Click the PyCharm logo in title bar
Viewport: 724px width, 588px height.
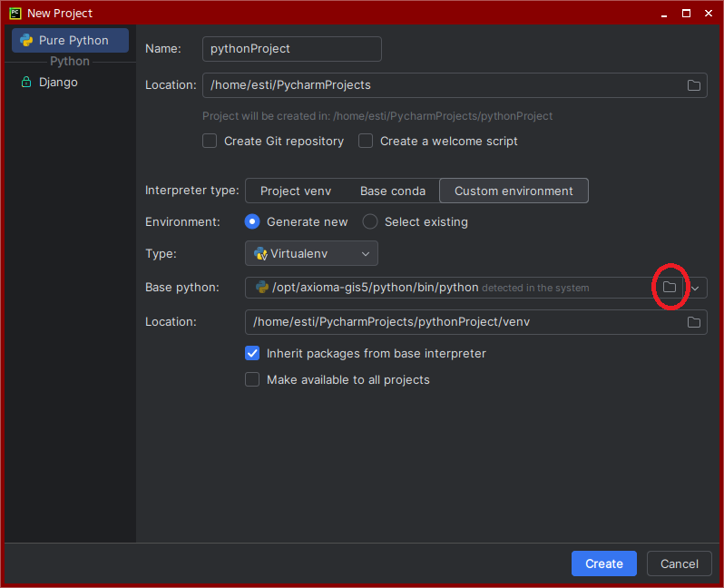(x=15, y=13)
